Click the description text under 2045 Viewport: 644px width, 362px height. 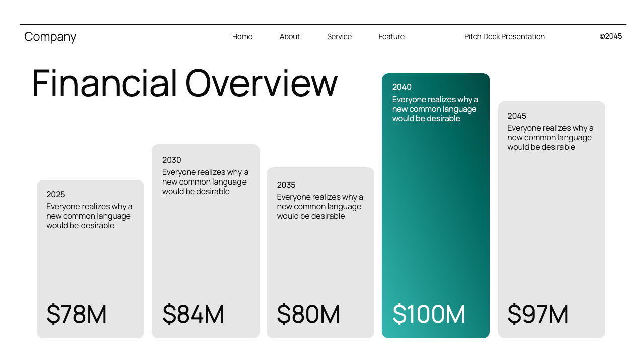pos(550,138)
